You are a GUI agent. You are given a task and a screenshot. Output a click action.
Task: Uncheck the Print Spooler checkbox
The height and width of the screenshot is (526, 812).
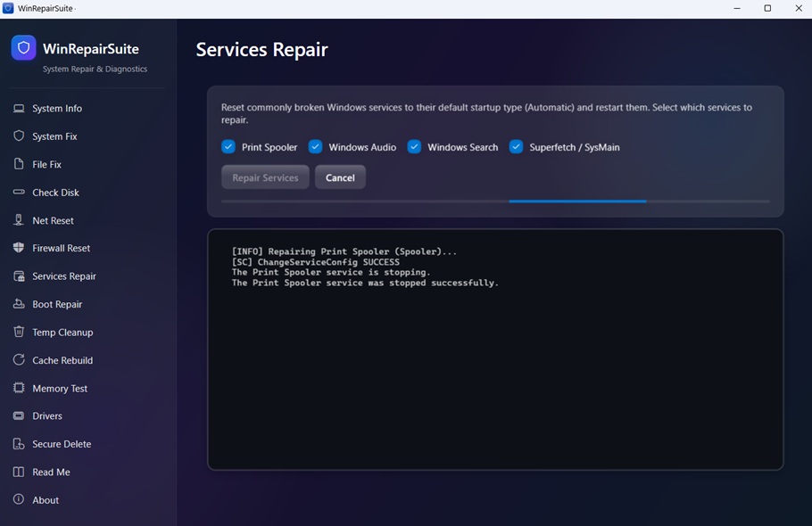point(228,146)
